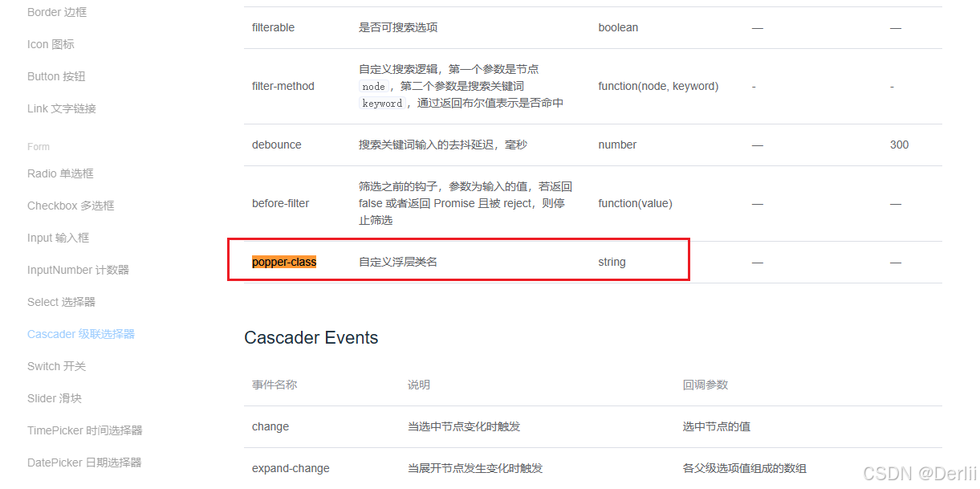Click the debounce attribute name
980x489 pixels.
coord(276,145)
